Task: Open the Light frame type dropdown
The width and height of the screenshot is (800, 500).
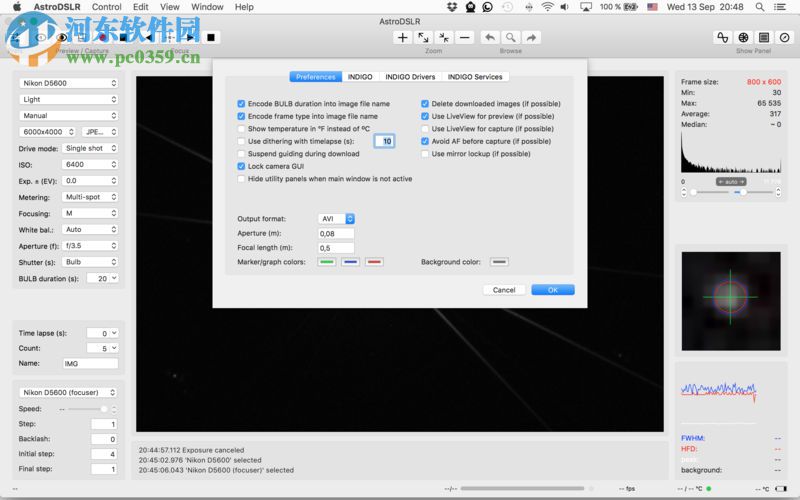Action: [69, 99]
